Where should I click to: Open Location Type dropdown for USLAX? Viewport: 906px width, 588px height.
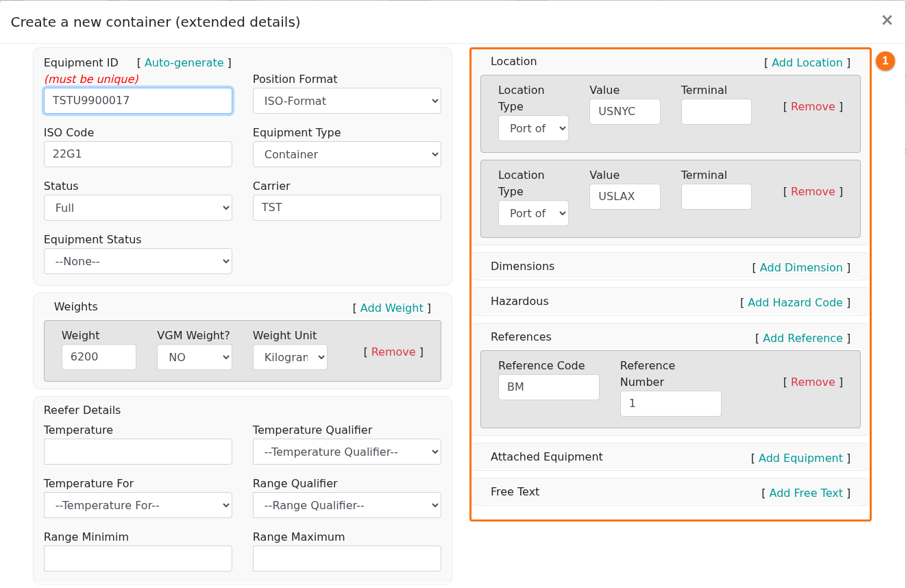tap(533, 213)
